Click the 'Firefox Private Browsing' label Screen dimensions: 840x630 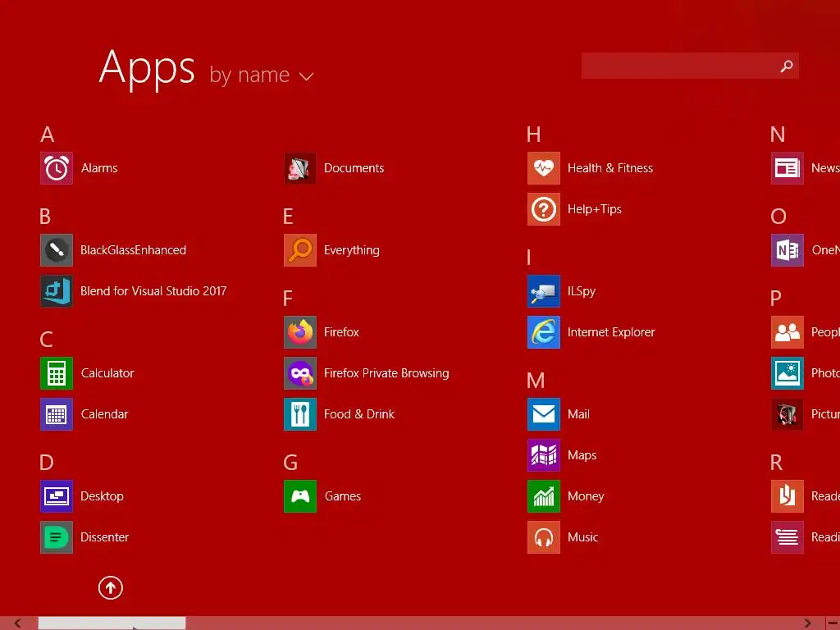pyautogui.click(x=386, y=373)
